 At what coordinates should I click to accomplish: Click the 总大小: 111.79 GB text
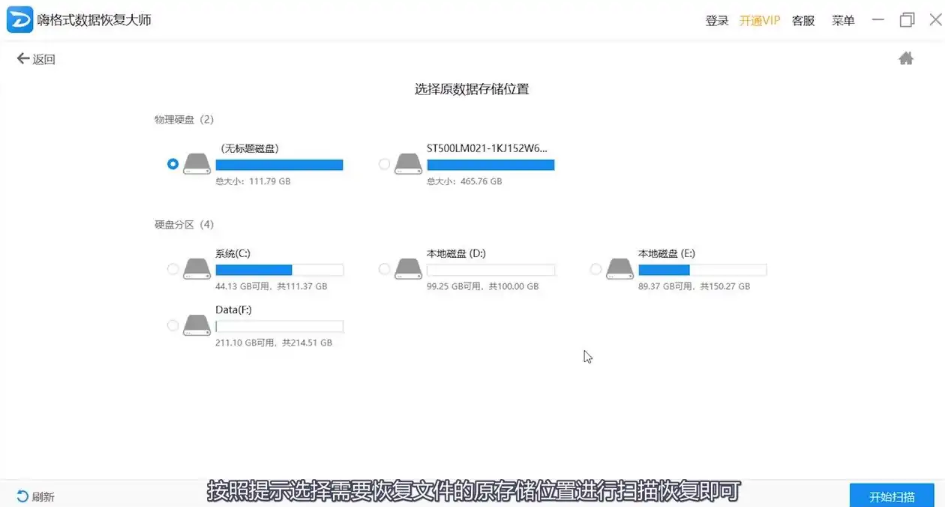click(253, 181)
